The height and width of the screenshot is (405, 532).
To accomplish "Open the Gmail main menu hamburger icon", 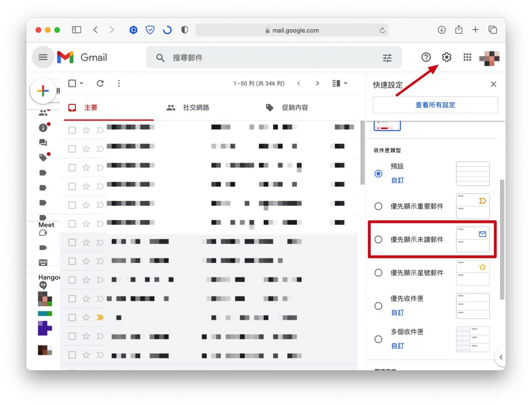I will 43,57.
